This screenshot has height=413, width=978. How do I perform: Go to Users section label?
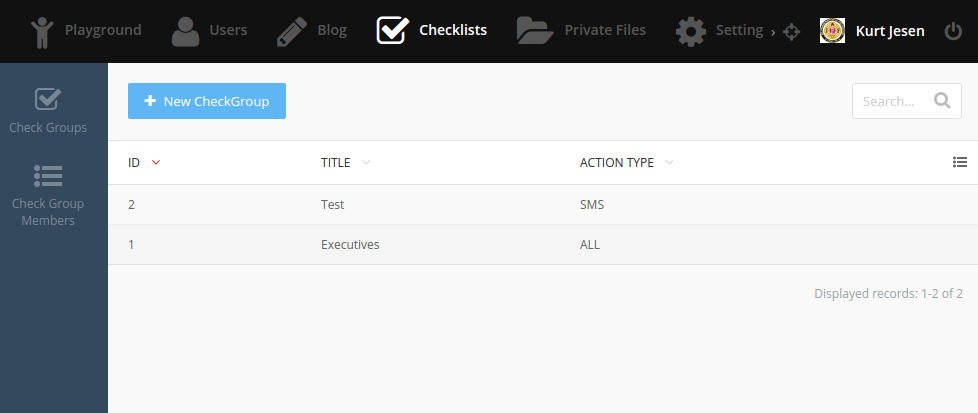[x=228, y=30]
